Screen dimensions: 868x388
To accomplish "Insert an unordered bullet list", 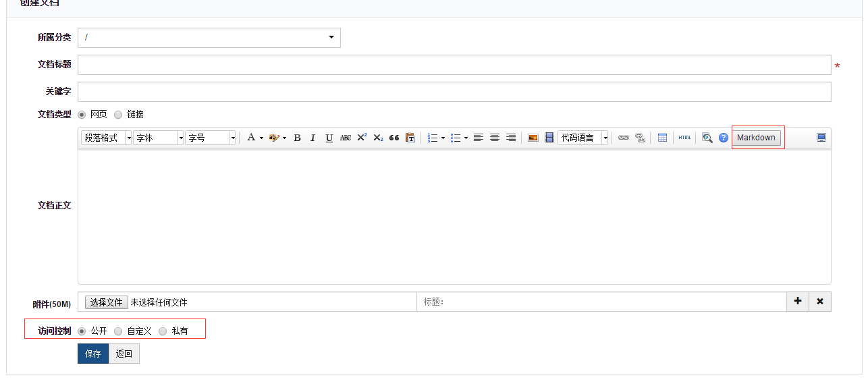I will 456,138.
